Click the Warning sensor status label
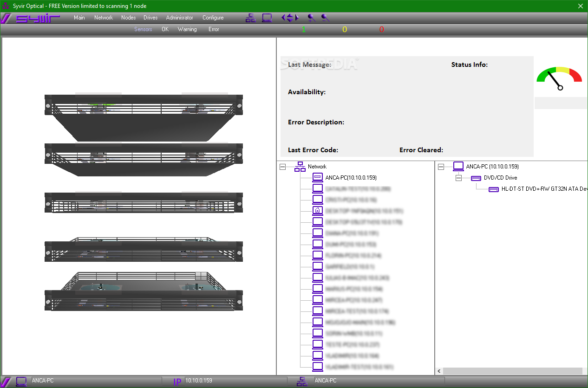This screenshot has width=588, height=388. point(187,29)
